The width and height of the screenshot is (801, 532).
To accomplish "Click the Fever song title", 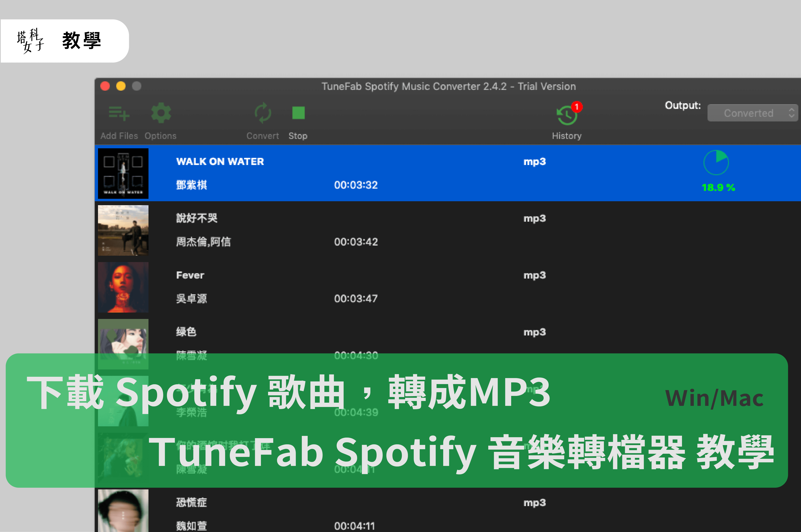I will pyautogui.click(x=190, y=275).
